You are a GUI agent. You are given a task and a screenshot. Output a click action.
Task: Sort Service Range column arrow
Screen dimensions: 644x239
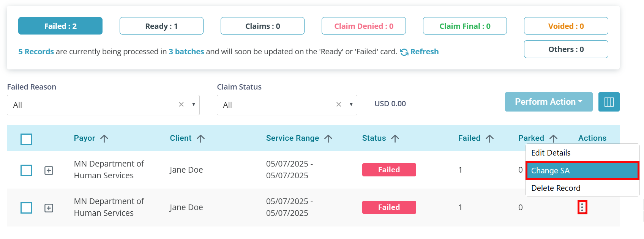[328, 138]
